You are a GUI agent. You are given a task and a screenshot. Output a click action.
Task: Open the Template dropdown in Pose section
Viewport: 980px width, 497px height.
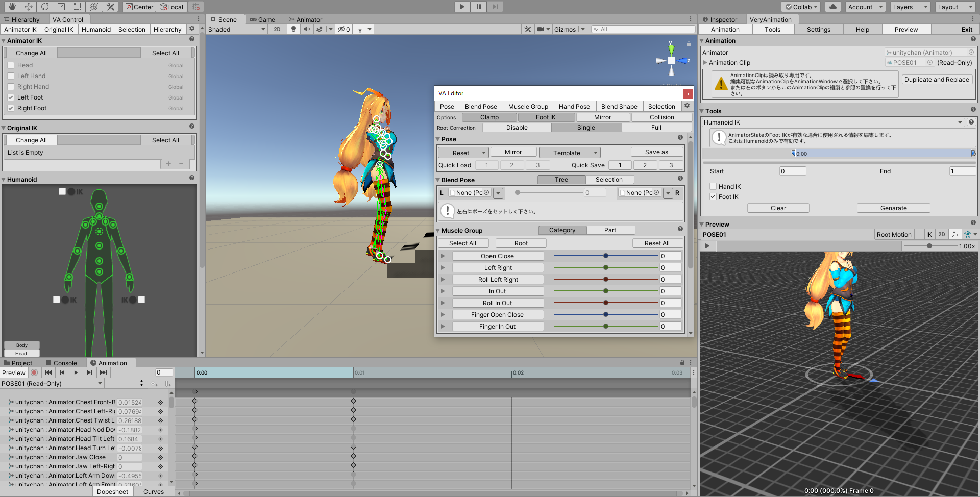click(570, 153)
